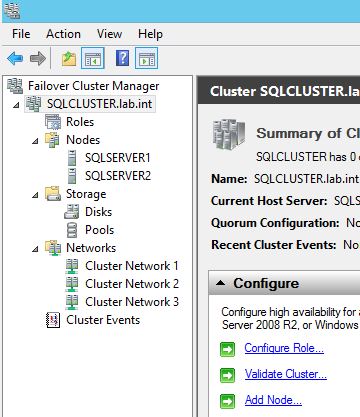Click the gray Forward arrow icon

pos(38,58)
